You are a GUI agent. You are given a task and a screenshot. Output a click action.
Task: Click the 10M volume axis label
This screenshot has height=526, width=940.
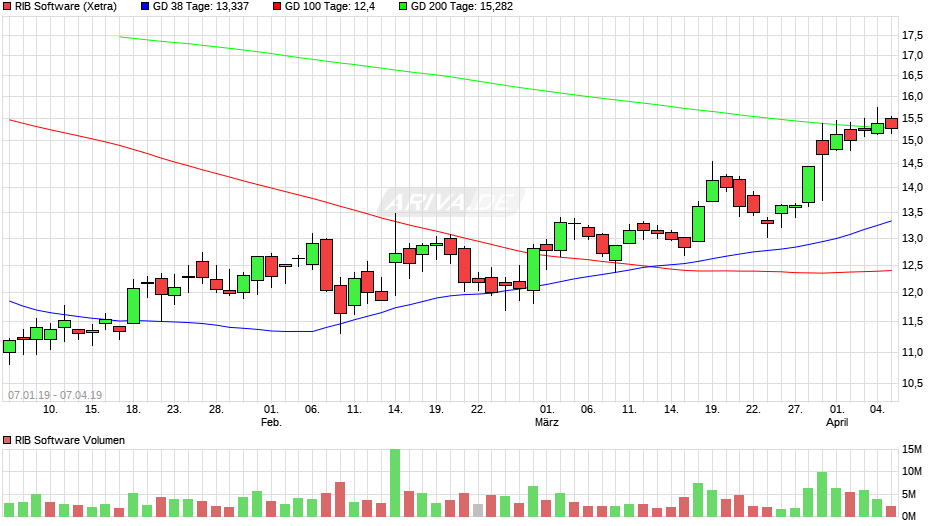912,471
